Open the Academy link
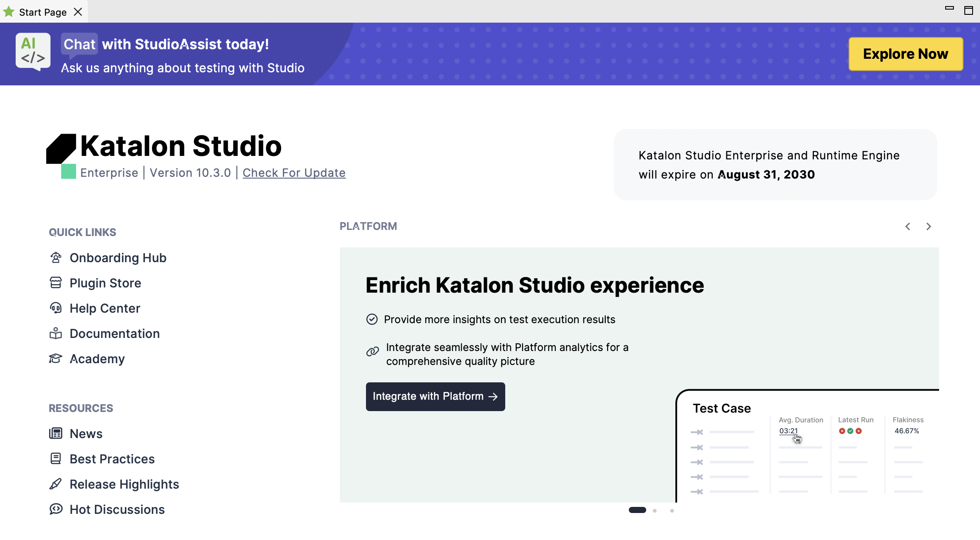Viewport: 980px width, 540px height. (x=97, y=359)
